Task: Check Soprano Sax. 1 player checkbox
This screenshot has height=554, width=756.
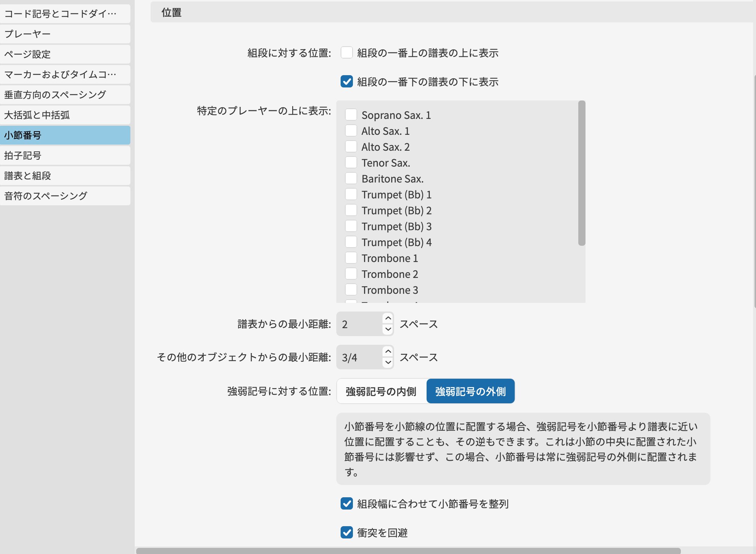Action: click(351, 115)
